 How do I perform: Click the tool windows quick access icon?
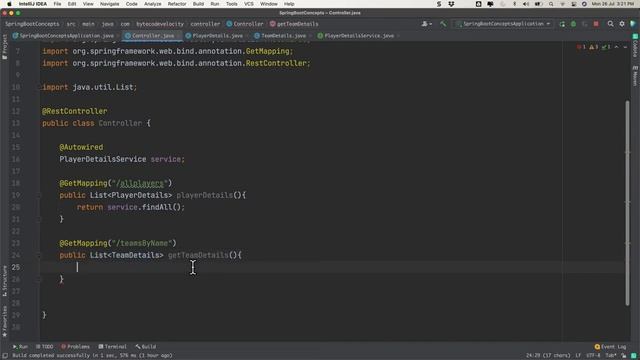tap(4, 356)
